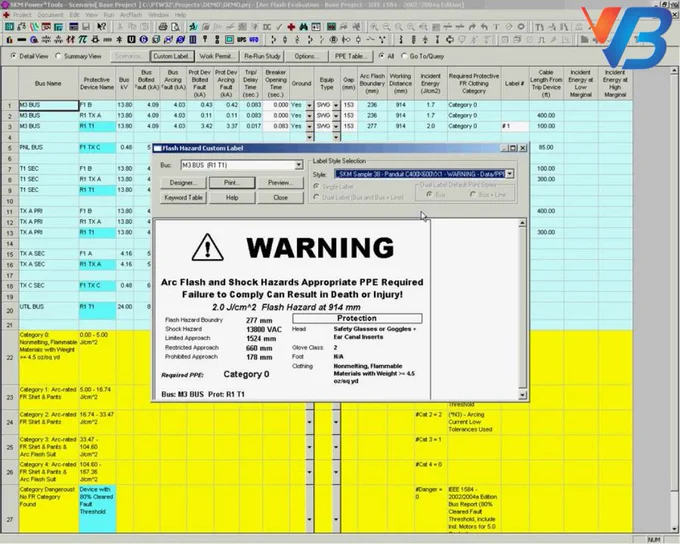This screenshot has width=680, height=544.
Task: Open the label Designer button
Action: click(x=183, y=183)
